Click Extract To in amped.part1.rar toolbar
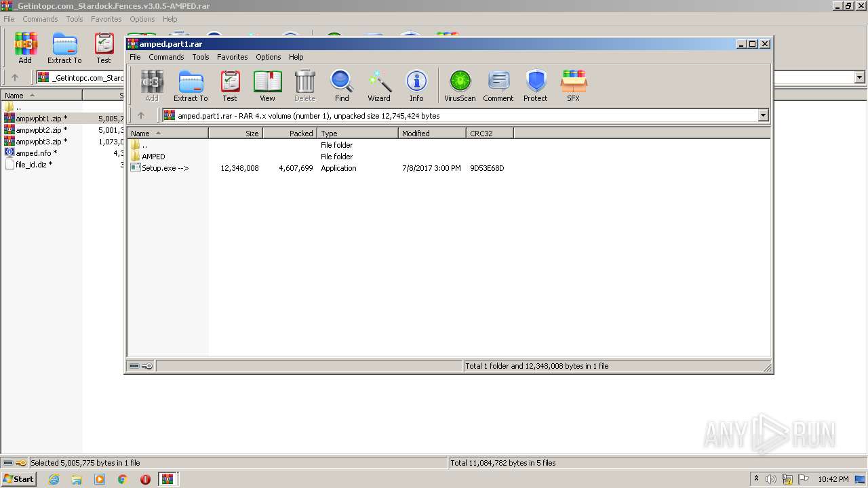Viewport: 868px width, 488px height. click(x=191, y=85)
